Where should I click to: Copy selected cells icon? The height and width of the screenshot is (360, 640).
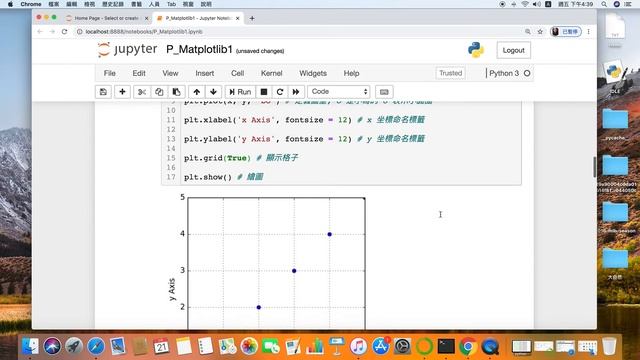click(x=159, y=92)
